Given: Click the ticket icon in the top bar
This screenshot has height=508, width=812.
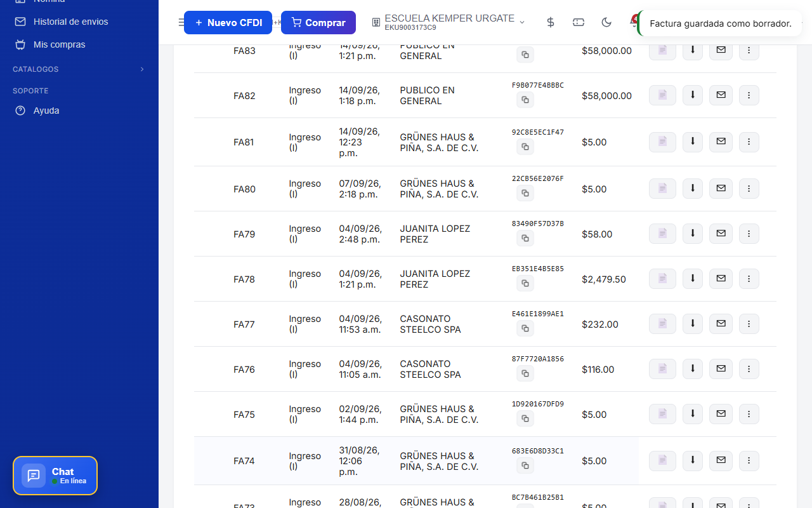Looking at the screenshot, I should click(x=579, y=22).
